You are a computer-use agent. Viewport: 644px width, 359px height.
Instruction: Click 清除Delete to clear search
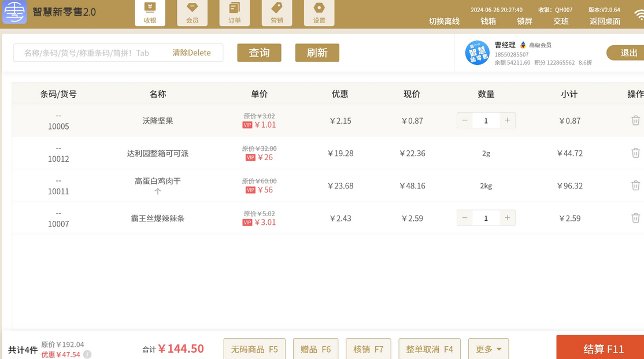(x=191, y=53)
